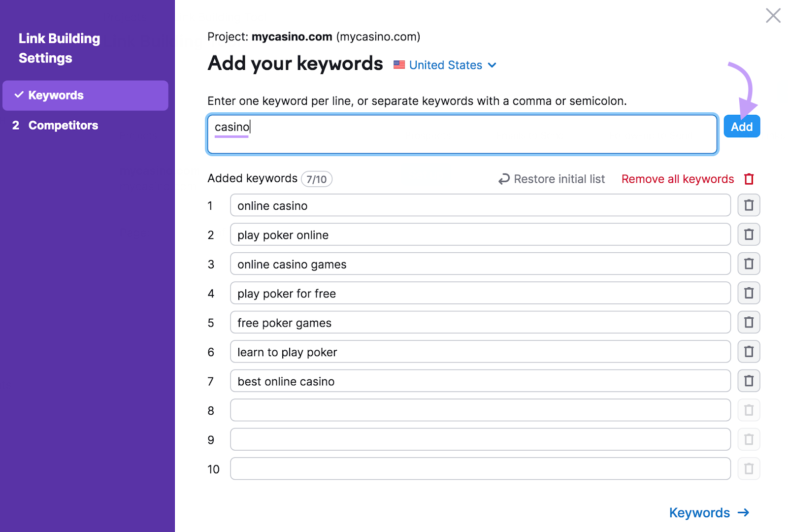This screenshot has height=532, width=788.
Task: Click the empty keyword field on row 8
Action: coord(480,410)
